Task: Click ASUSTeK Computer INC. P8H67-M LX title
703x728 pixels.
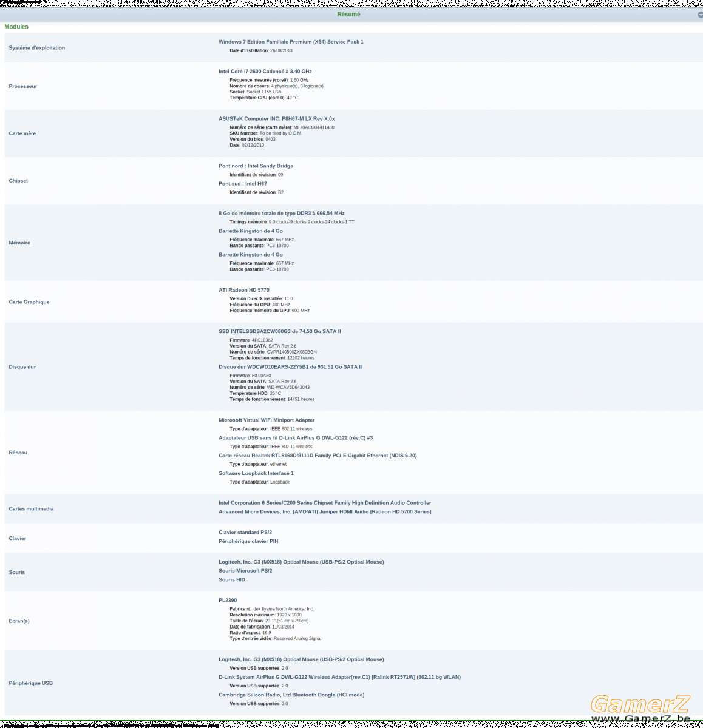Action: [x=277, y=119]
